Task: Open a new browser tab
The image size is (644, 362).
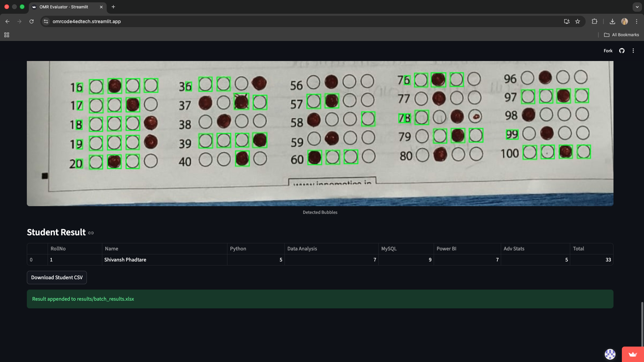Action: (x=113, y=7)
